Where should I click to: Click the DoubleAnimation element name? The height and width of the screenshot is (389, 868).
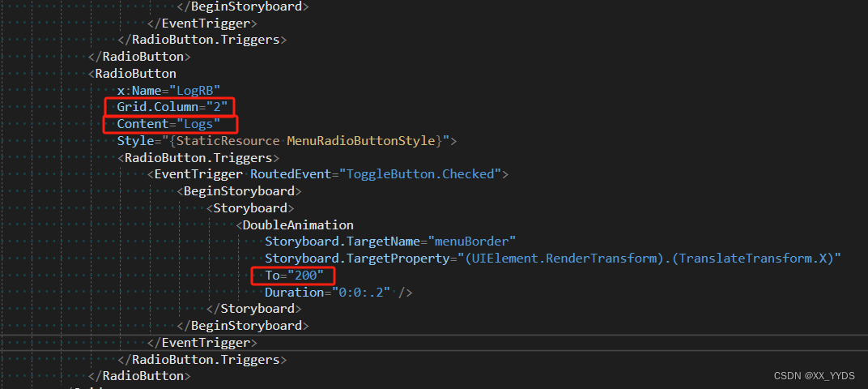tap(298, 225)
